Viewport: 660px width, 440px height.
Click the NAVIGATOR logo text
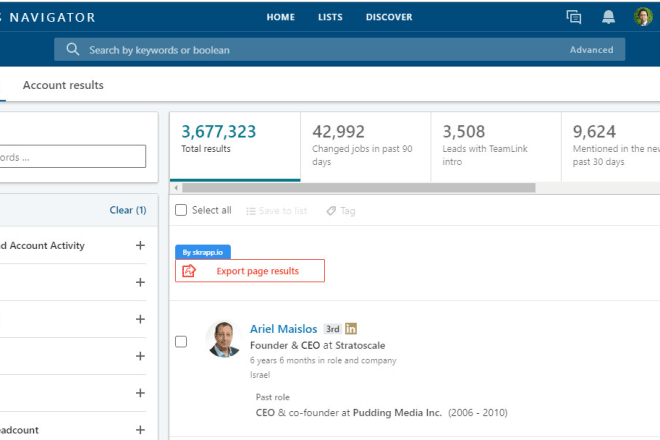(53, 17)
